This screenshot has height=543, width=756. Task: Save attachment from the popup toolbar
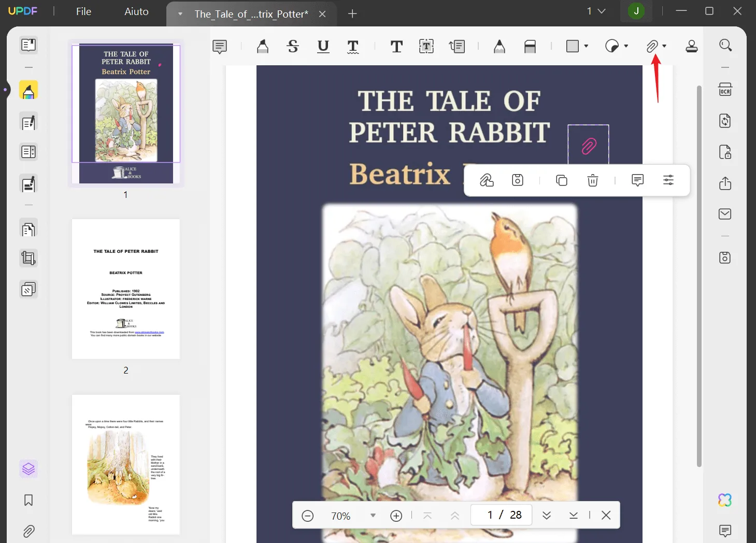tap(518, 180)
